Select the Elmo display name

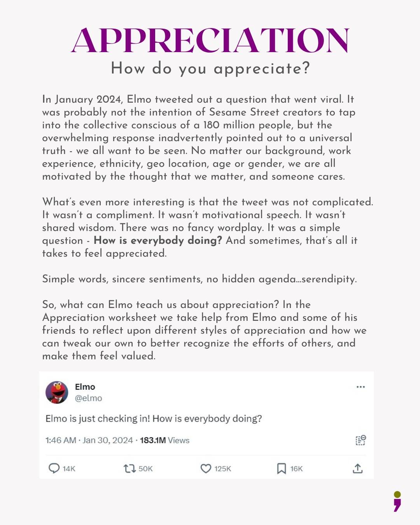point(84,386)
